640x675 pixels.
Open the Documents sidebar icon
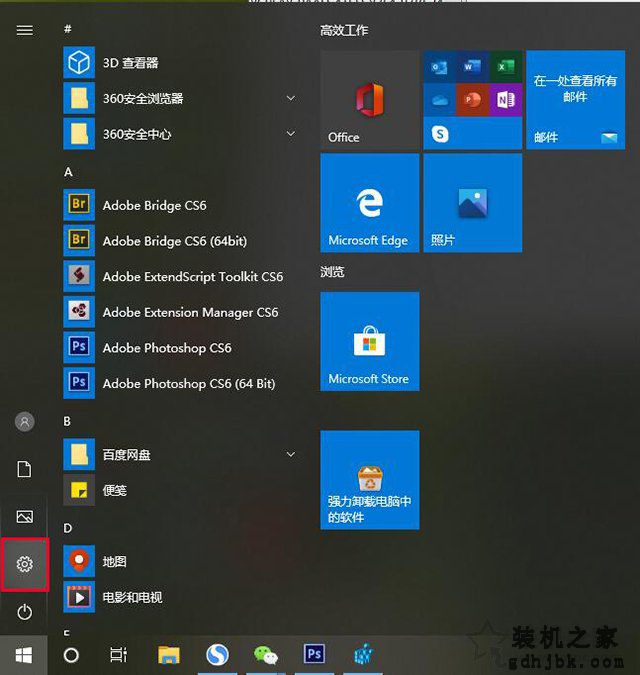click(25, 469)
